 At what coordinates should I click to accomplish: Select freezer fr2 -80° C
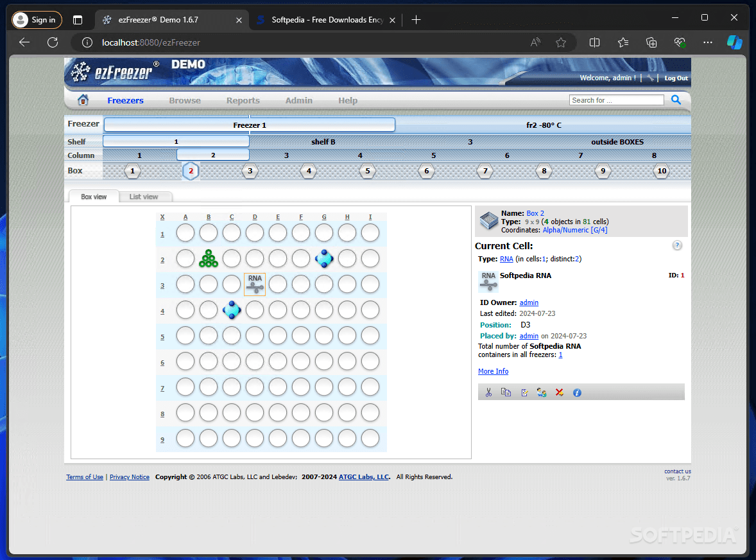[544, 125]
